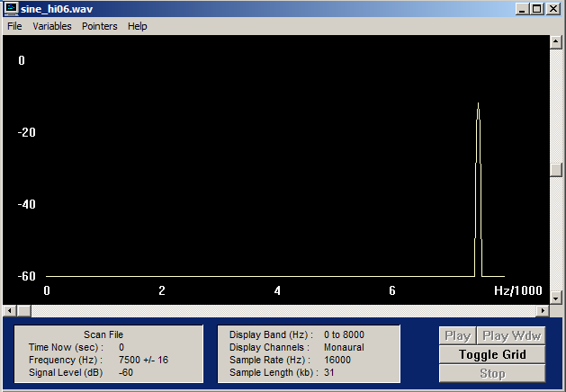The width and height of the screenshot is (566, 392).
Task: Open the Pointers menu
Action: point(100,26)
